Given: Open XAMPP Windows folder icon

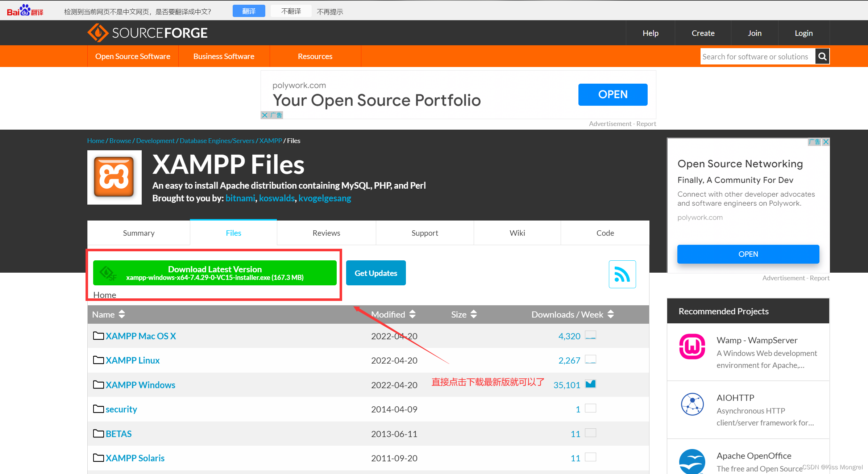Looking at the screenshot, I should [x=98, y=385].
